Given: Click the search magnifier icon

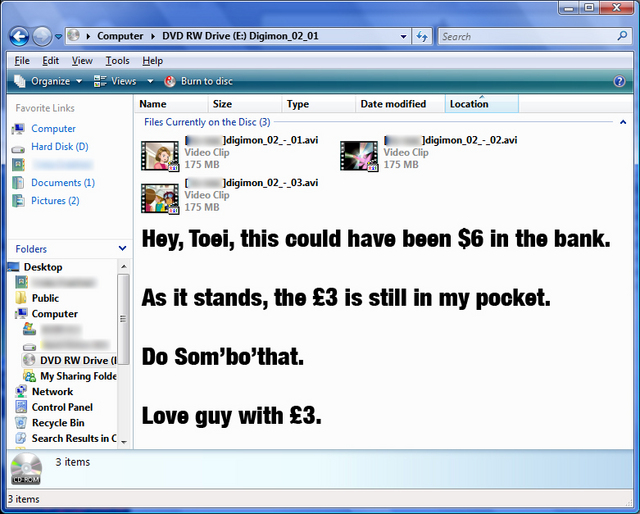Looking at the screenshot, I should [622, 36].
